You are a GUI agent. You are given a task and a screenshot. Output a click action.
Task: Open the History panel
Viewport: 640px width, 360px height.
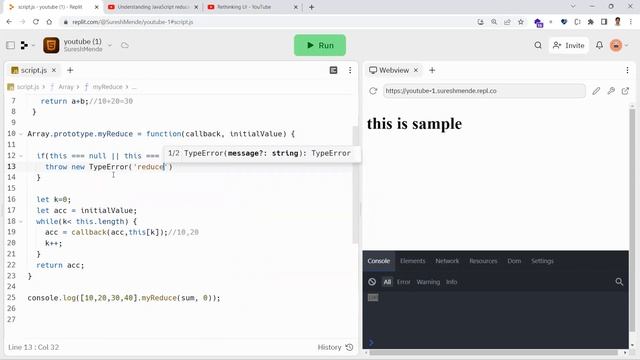(335, 347)
